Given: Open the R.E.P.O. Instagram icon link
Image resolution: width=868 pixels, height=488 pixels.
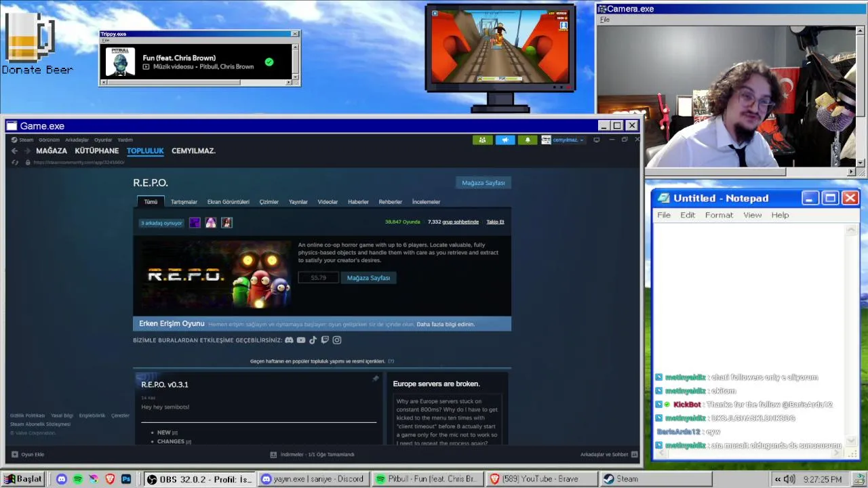Looking at the screenshot, I should point(337,340).
